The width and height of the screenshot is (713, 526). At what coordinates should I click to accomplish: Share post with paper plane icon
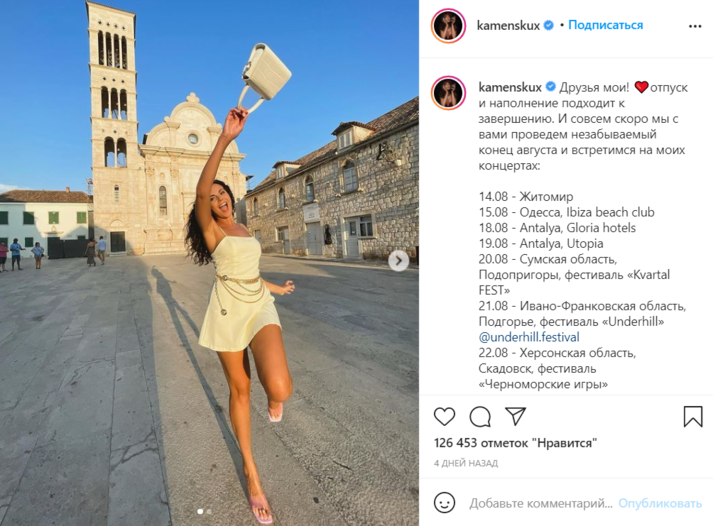click(x=516, y=416)
